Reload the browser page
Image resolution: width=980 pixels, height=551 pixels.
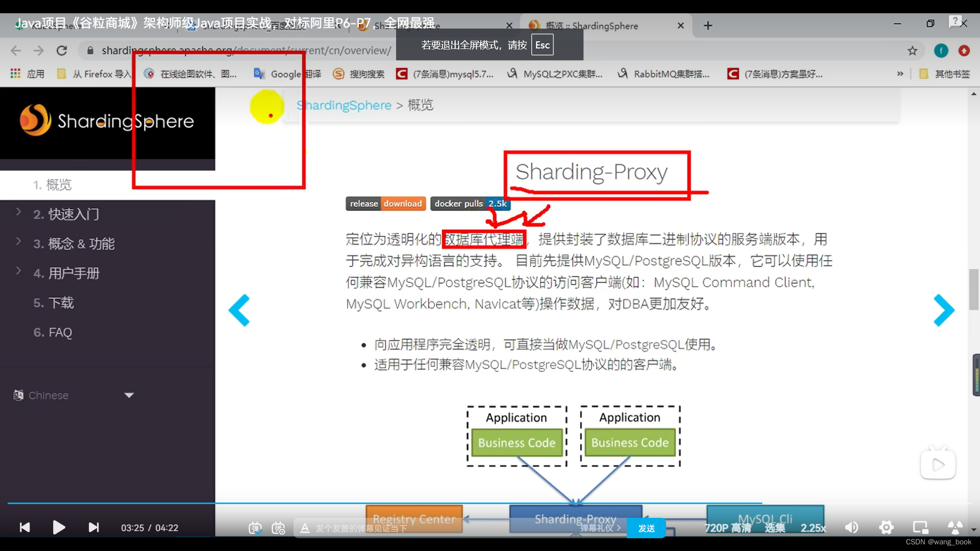[62, 51]
